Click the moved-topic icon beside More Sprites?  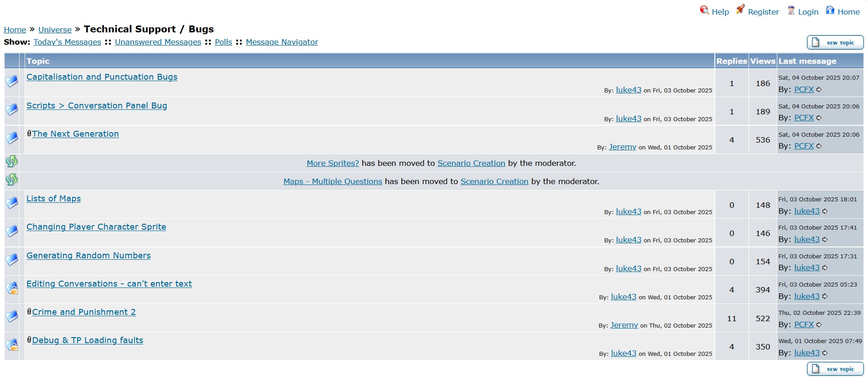pyautogui.click(x=12, y=162)
